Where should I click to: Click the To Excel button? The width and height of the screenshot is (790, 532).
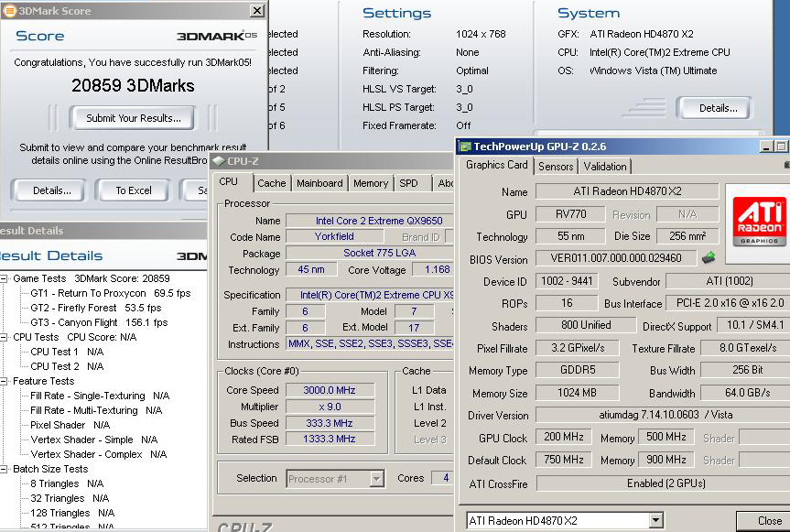134,190
